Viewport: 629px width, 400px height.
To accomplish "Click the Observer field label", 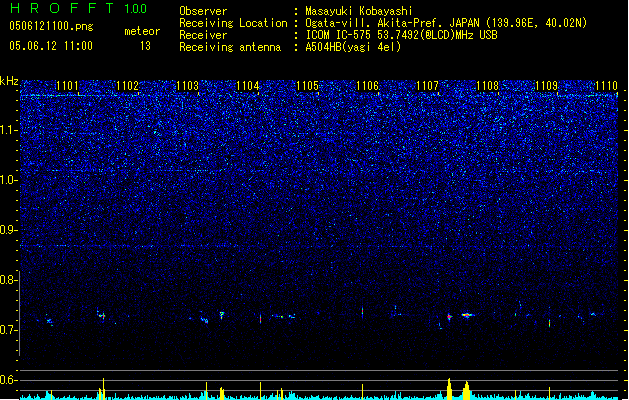I will pos(203,11).
